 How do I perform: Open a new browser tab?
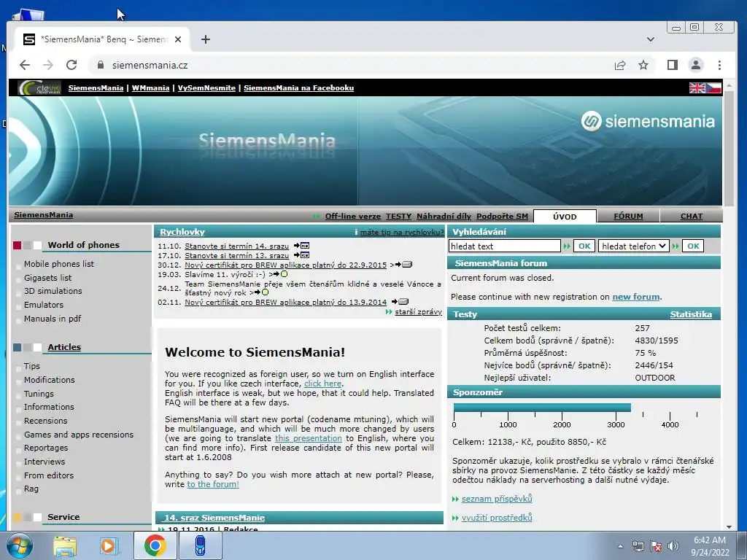coord(205,39)
